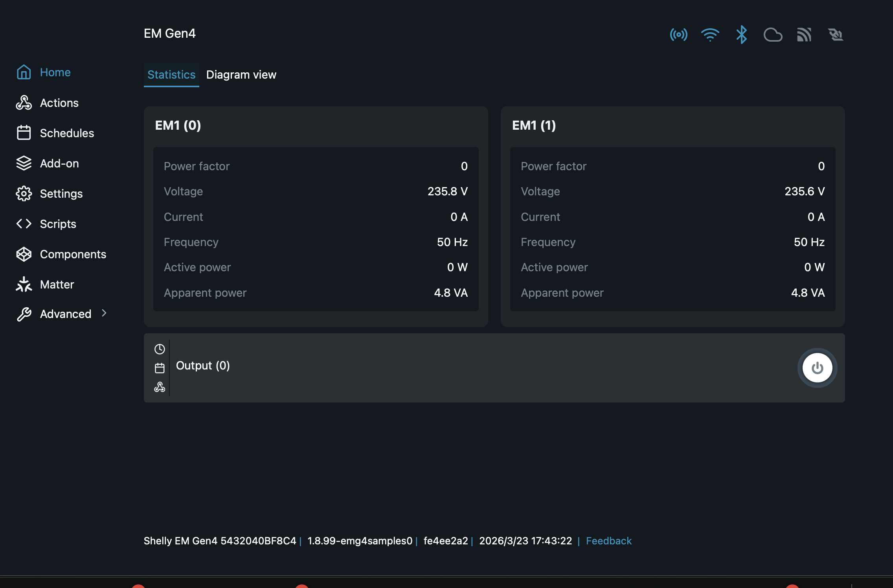Click the 235.8 V voltage value

coord(448,191)
